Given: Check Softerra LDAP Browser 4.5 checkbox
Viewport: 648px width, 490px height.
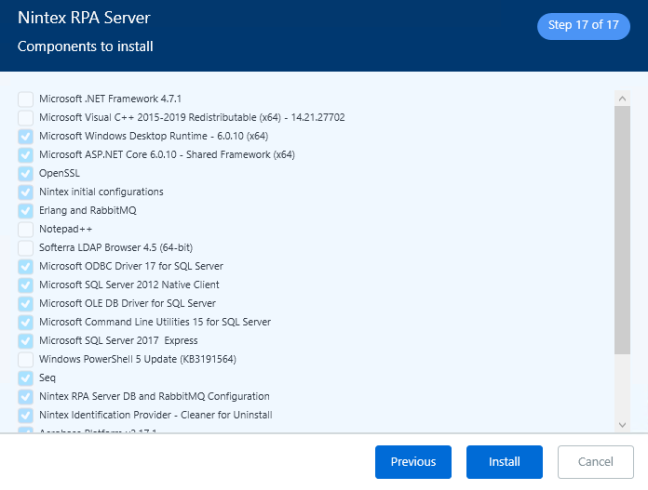Looking at the screenshot, I should (x=26, y=248).
